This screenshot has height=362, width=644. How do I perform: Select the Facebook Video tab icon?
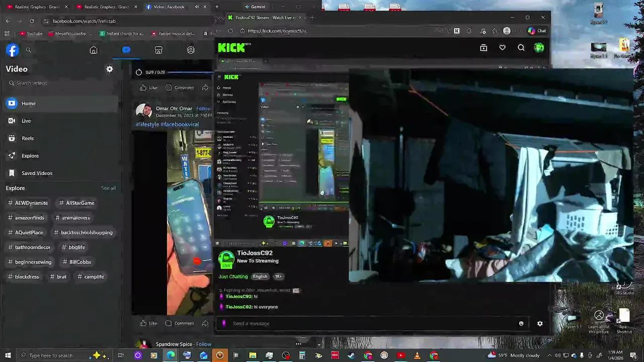tap(126, 50)
